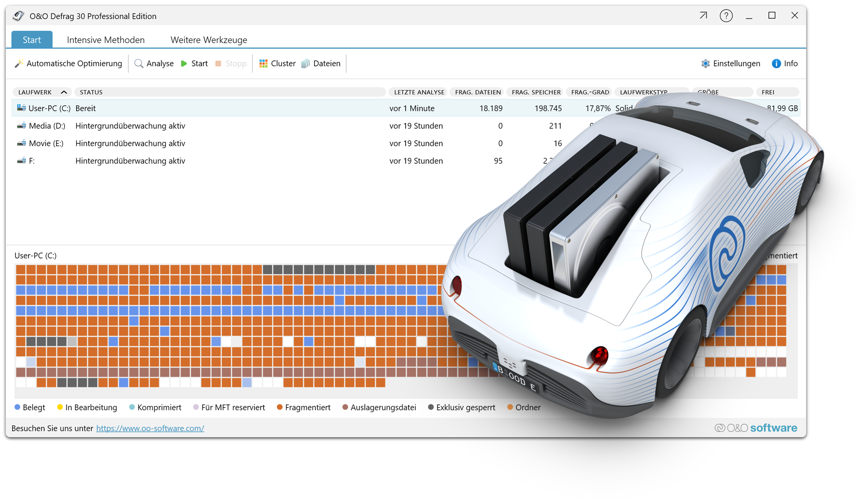Toggle the Laufwerk column sort arrow

pyautogui.click(x=64, y=92)
